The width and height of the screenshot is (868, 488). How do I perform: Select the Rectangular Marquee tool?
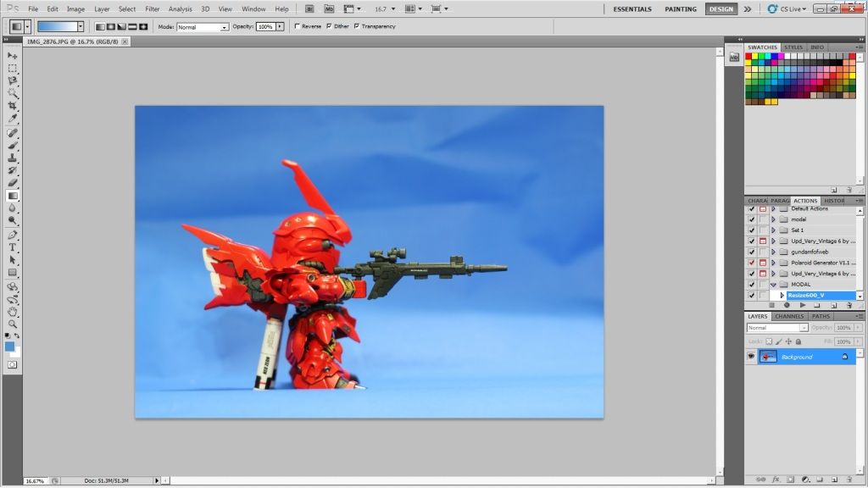click(12, 69)
